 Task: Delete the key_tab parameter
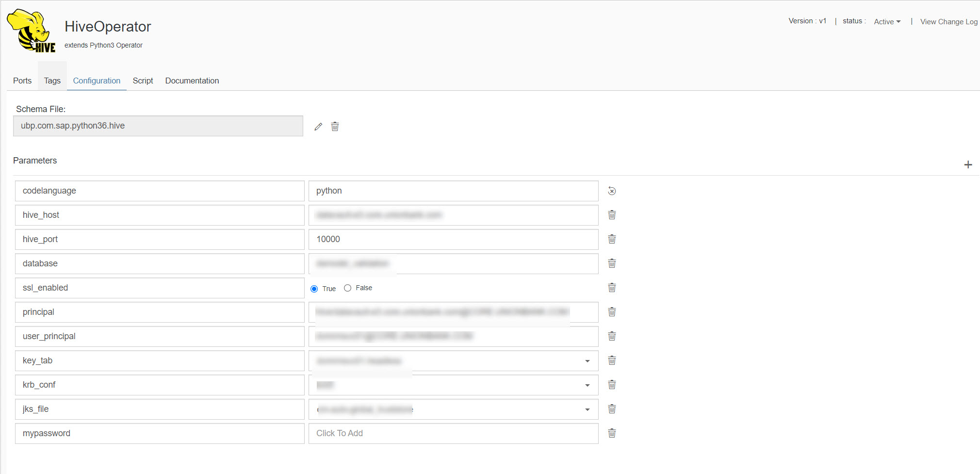tap(612, 360)
